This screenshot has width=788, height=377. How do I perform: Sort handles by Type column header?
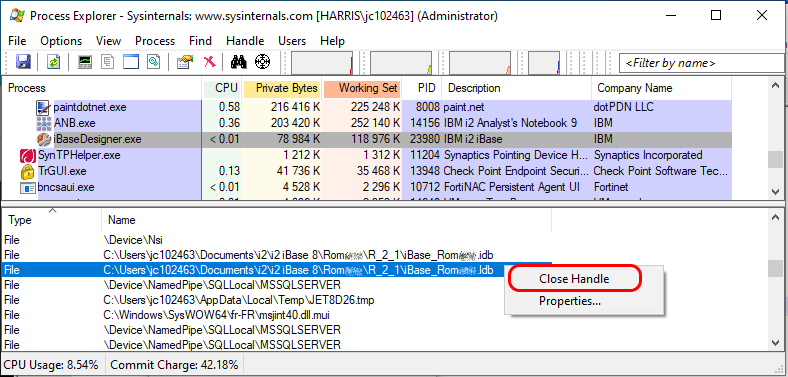click(x=52, y=220)
